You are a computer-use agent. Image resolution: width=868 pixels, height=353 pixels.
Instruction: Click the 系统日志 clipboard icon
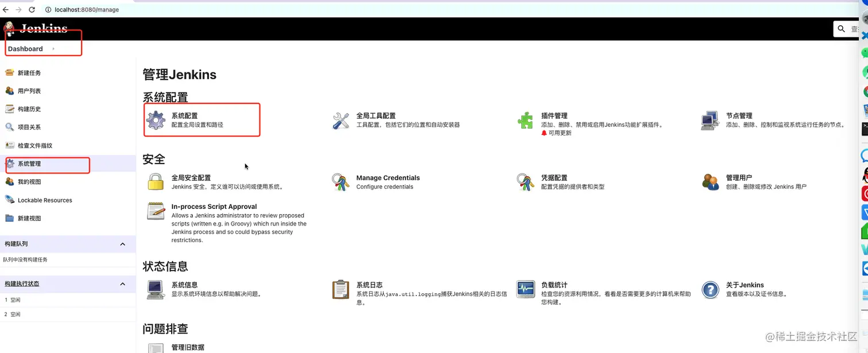pyautogui.click(x=341, y=289)
